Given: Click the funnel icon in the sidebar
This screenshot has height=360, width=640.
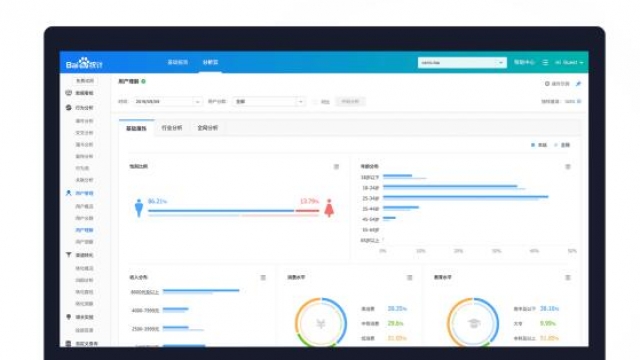Looking at the screenshot, I should coord(69,255).
